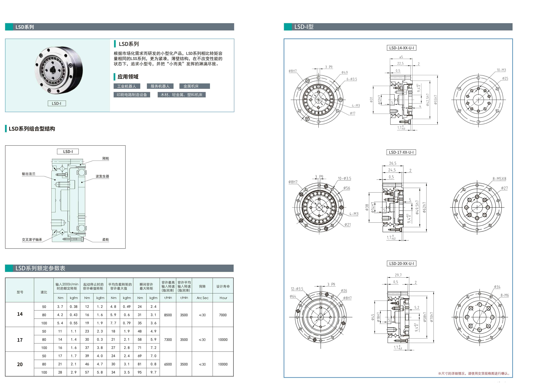
Task: Select the 服务机器人 application tag
Action: (x=160, y=86)
